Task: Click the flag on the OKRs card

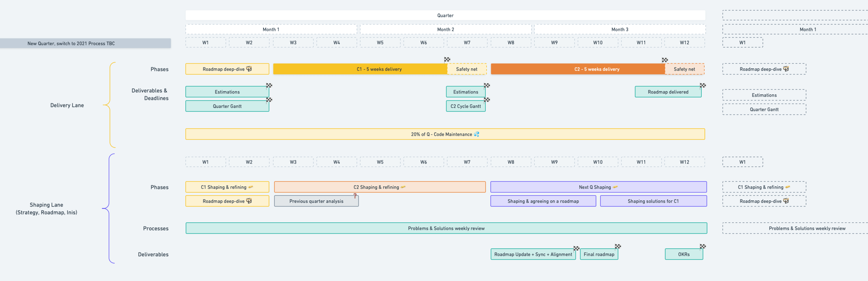Action: (x=703, y=247)
